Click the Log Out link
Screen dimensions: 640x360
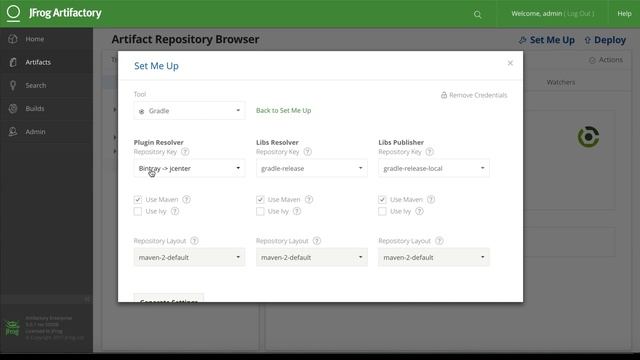pos(580,13)
